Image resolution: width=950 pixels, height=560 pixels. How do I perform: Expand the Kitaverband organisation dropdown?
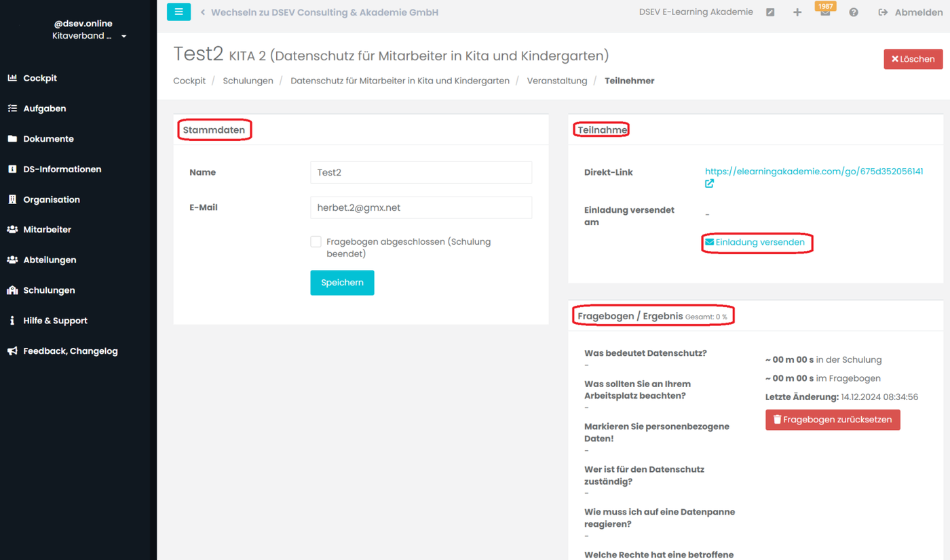123,37
